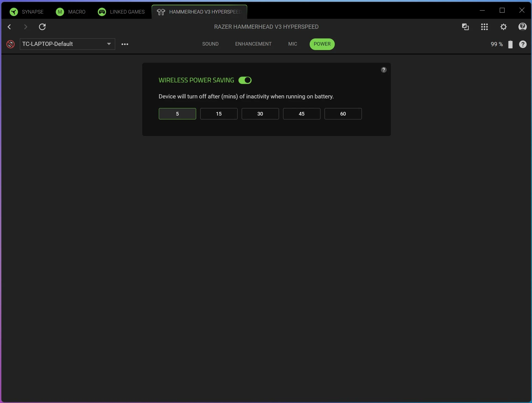Open the Sound settings tab
Screen dimensions: 532x403
point(210,44)
